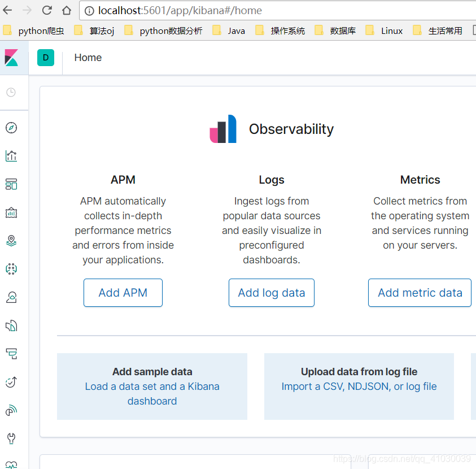Click the Kibana logo icon
Screen dimensions: 476x469
pyautogui.click(x=11, y=58)
